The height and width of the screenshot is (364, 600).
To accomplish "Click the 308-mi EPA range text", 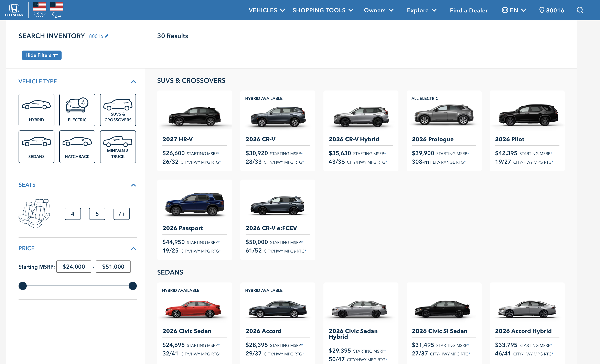I will (x=439, y=162).
